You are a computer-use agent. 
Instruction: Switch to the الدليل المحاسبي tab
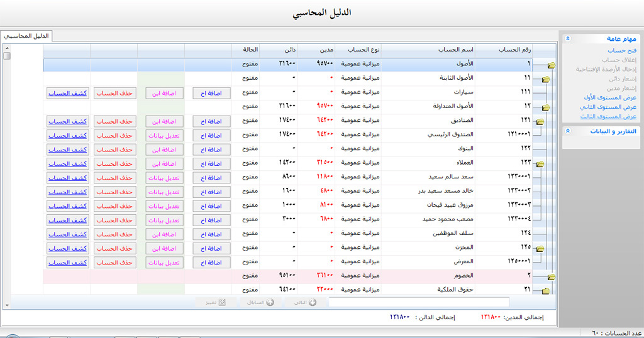pyautogui.click(x=26, y=36)
